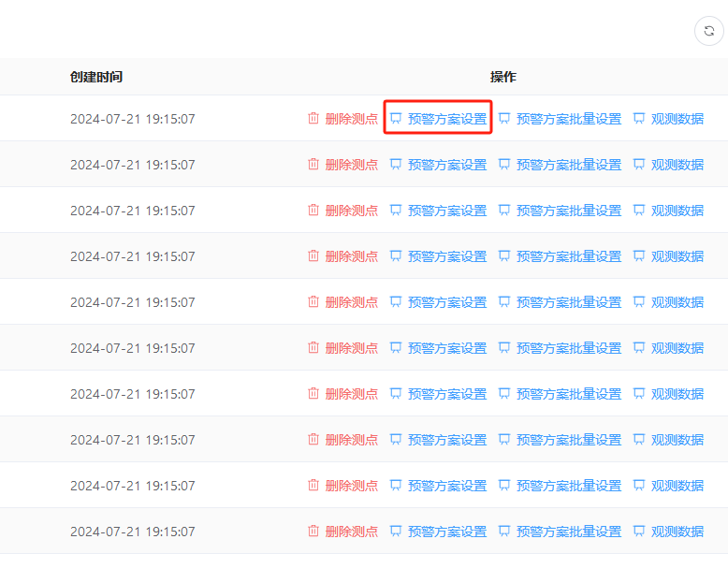The width and height of the screenshot is (728, 583).
Task: Click the icon beside 预警方案批量设置 in the third row
Action: pos(504,211)
